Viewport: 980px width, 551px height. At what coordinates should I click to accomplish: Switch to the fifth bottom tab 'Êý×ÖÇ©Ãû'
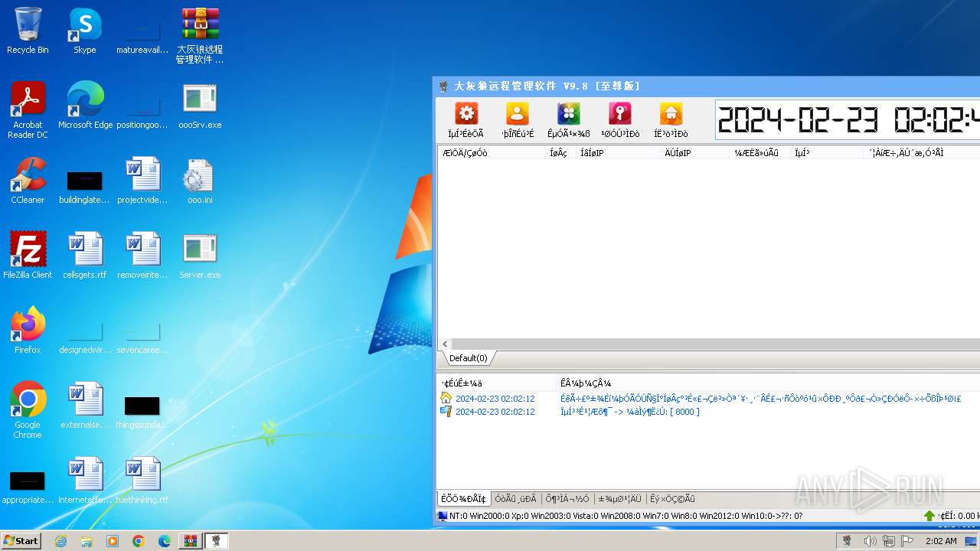pyautogui.click(x=672, y=499)
